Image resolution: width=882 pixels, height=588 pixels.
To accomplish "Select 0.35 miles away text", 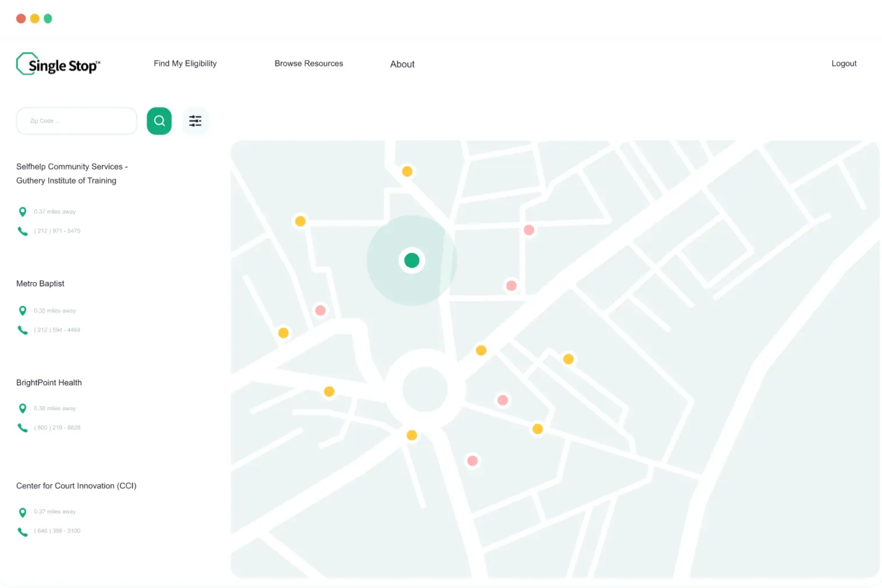I will [55, 311].
